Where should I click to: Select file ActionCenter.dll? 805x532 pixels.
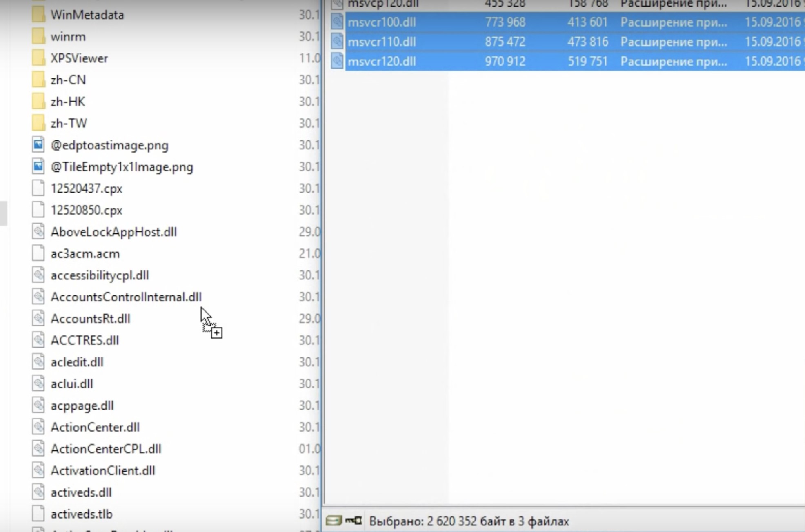pyautogui.click(x=95, y=427)
